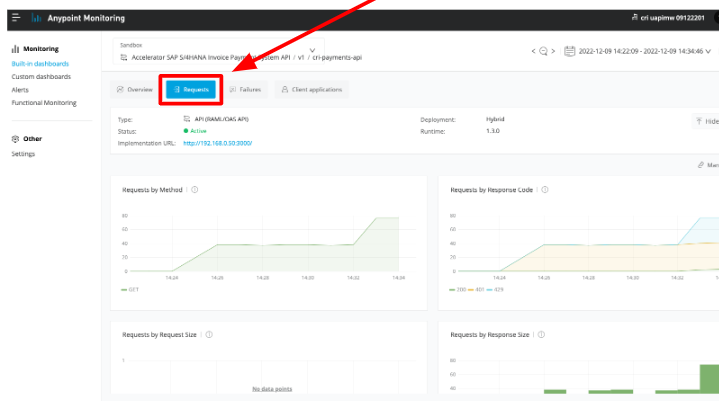Click the Monitoring section heading
This screenshot has height=401, width=719.
41,49
